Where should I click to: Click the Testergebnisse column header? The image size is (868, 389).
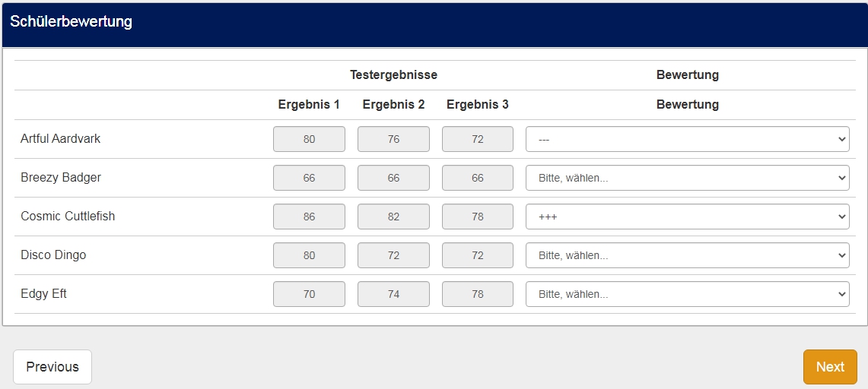393,75
